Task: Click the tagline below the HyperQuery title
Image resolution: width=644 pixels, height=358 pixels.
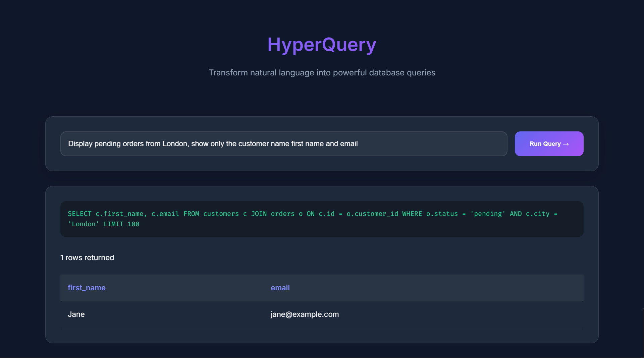Action: point(322,73)
